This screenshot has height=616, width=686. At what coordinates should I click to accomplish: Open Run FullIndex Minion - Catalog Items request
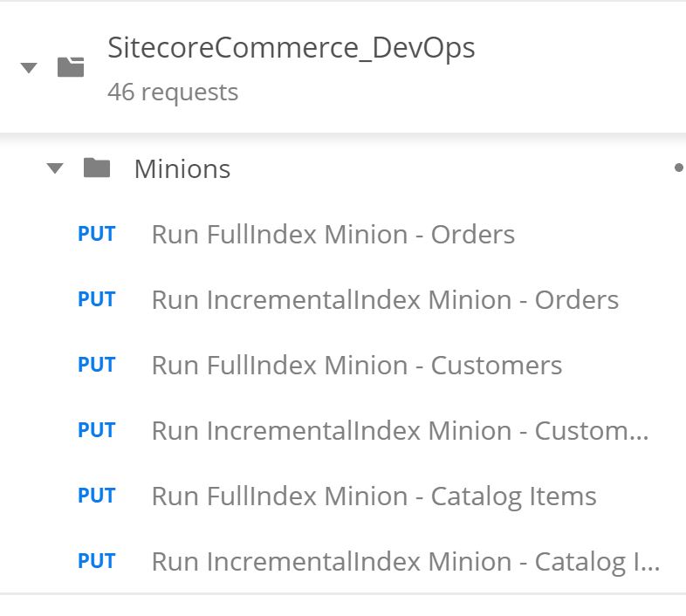pyautogui.click(x=374, y=496)
